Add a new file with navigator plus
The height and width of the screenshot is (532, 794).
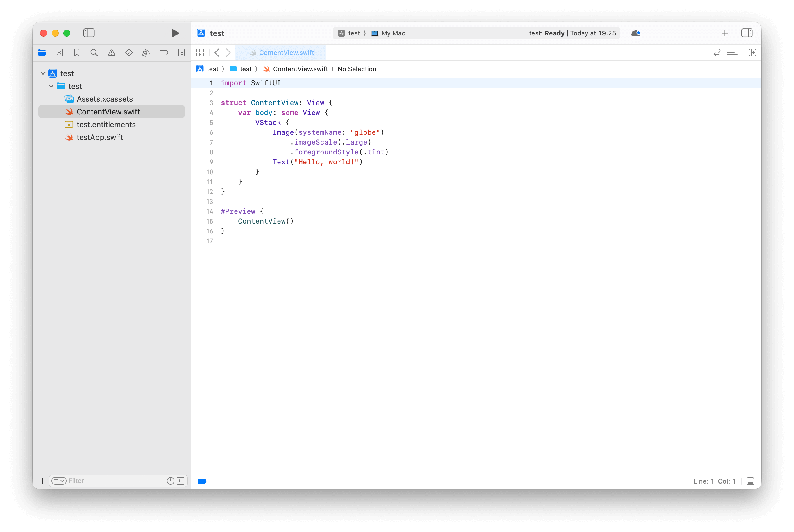[x=42, y=481]
